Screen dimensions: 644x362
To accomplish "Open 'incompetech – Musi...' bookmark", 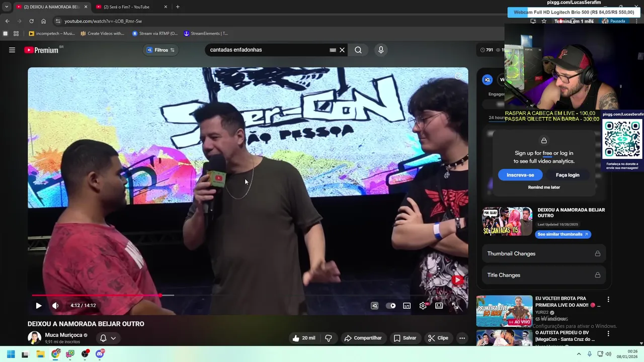I will pos(52,34).
